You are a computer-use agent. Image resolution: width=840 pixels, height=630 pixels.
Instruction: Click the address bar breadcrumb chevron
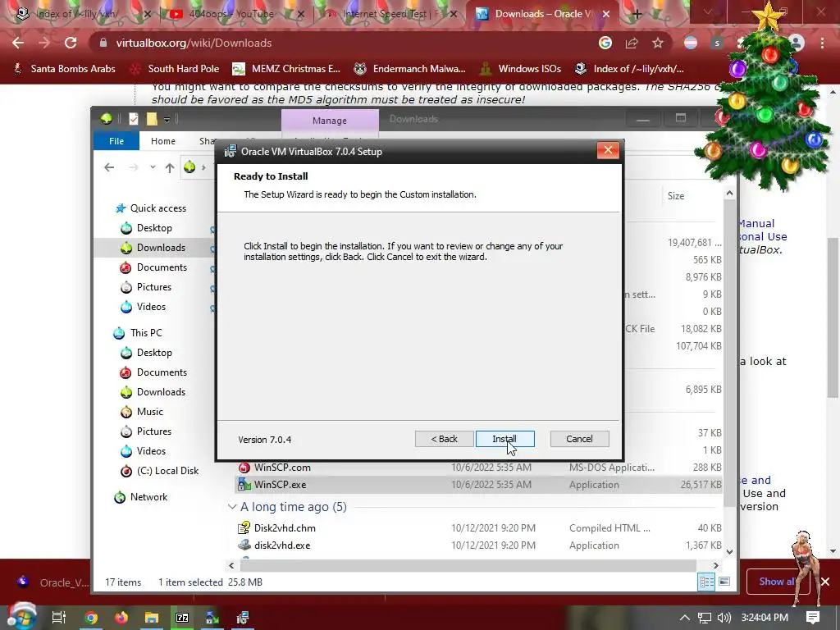[203, 167]
